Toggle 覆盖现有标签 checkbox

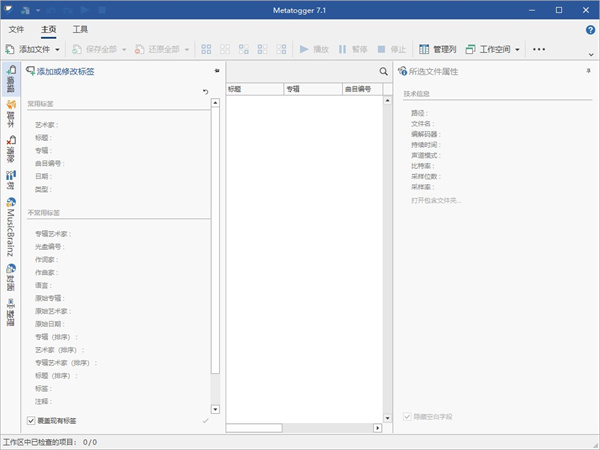(31, 420)
